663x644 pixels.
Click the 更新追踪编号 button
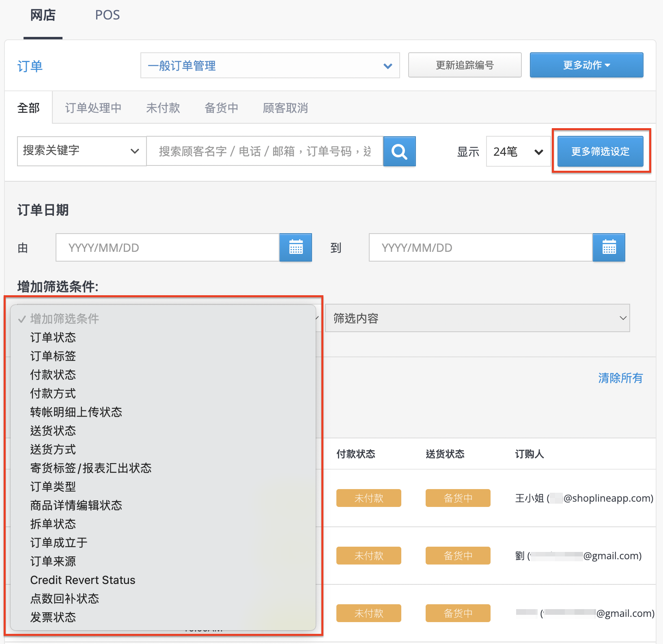point(465,65)
